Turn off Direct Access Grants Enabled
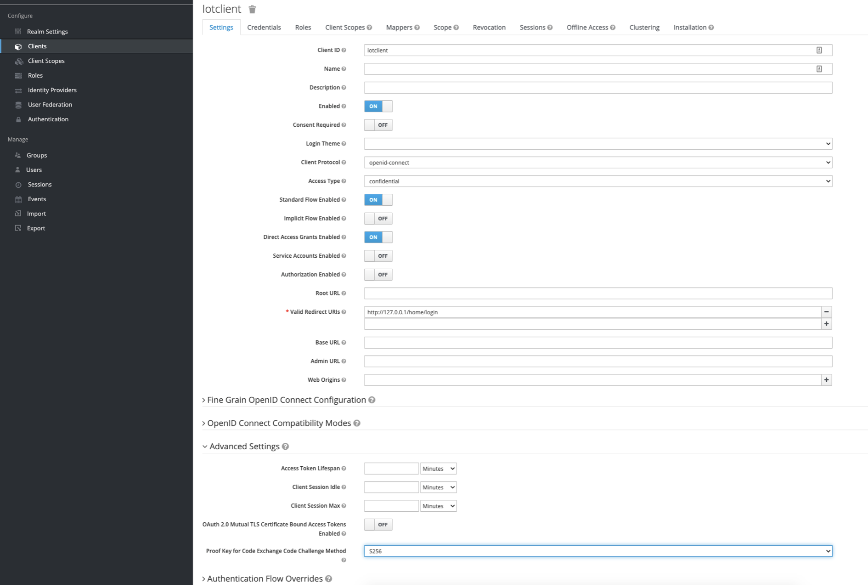 click(x=378, y=237)
